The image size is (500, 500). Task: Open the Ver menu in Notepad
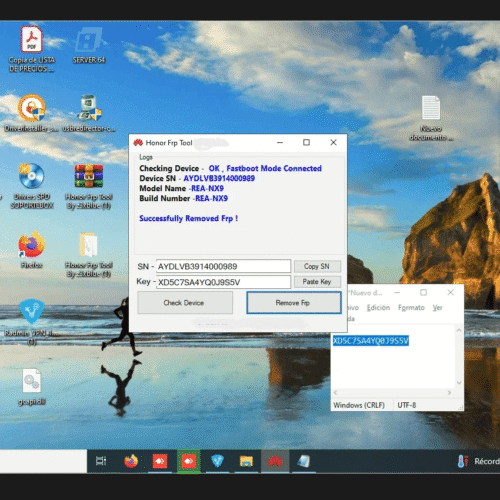[x=437, y=307]
